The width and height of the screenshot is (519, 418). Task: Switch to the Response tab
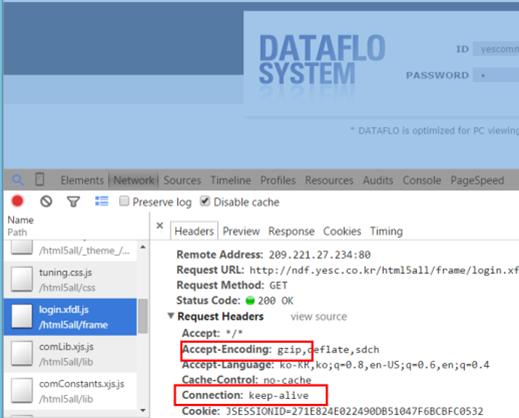click(291, 231)
